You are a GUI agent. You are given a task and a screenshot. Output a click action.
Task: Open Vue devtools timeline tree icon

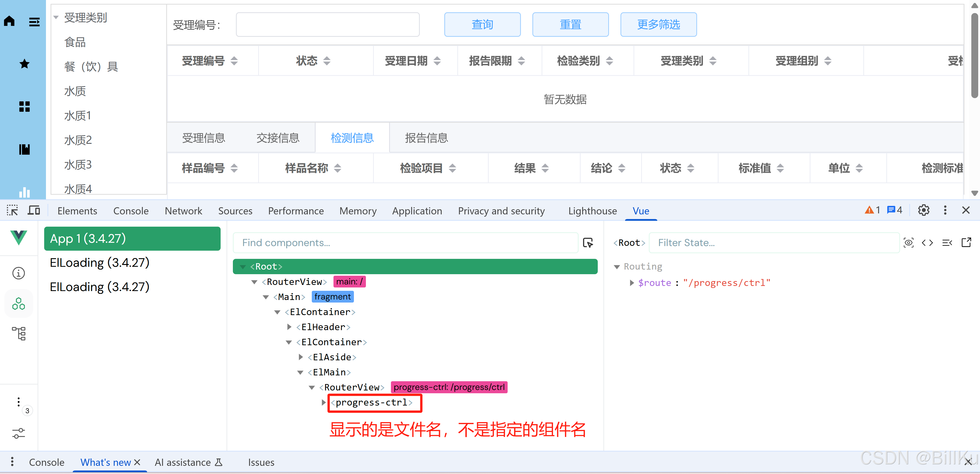click(18, 333)
